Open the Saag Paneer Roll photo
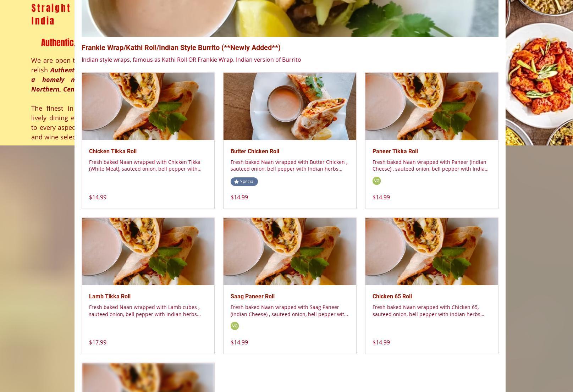Screen dimensions: 573x392 point(290,252)
